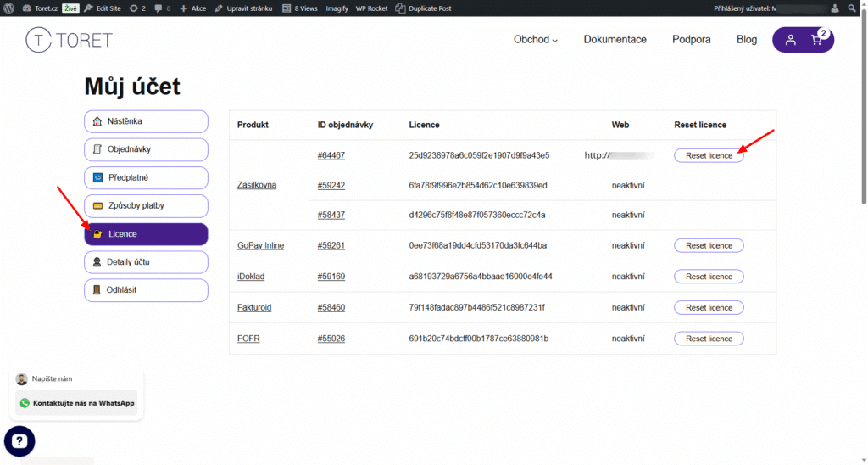This screenshot has width=868, height=465.
Task: Open the 8 Views stats item
Action: pyautogui.click(x=299, y=8)
